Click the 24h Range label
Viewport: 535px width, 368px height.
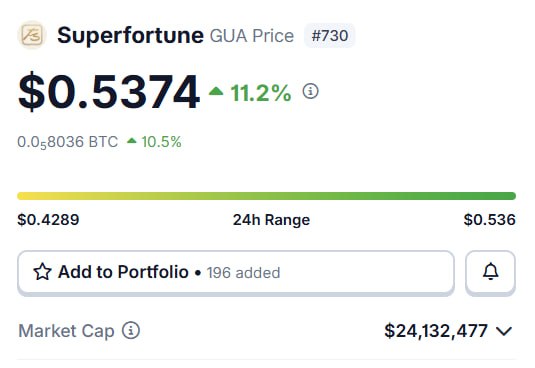[x=271, y=220]
